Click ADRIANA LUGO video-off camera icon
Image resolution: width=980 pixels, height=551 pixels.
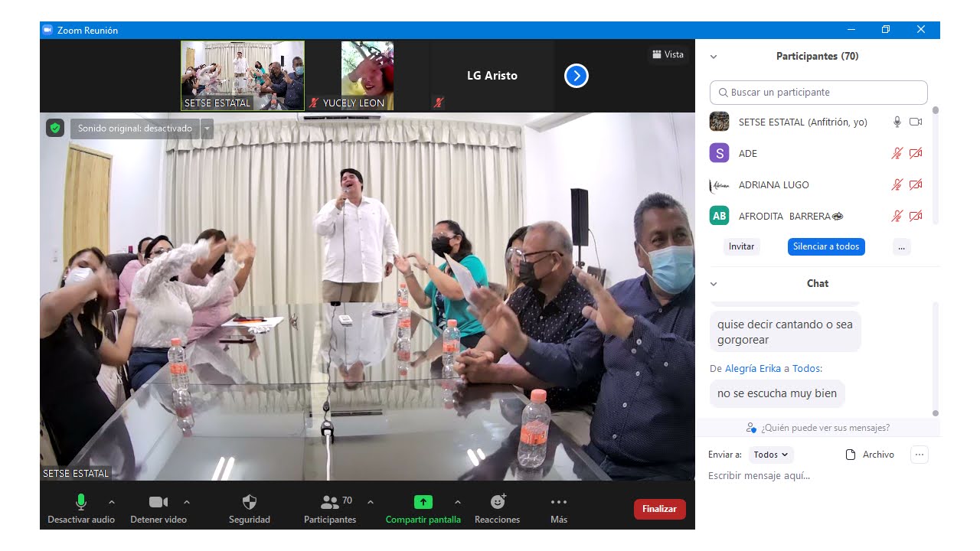coord(916,184)
